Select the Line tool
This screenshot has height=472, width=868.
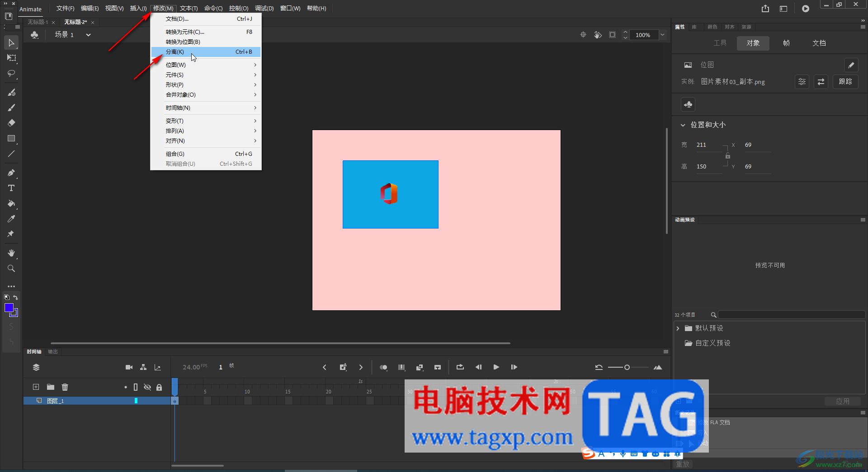[x=11, y=154]
